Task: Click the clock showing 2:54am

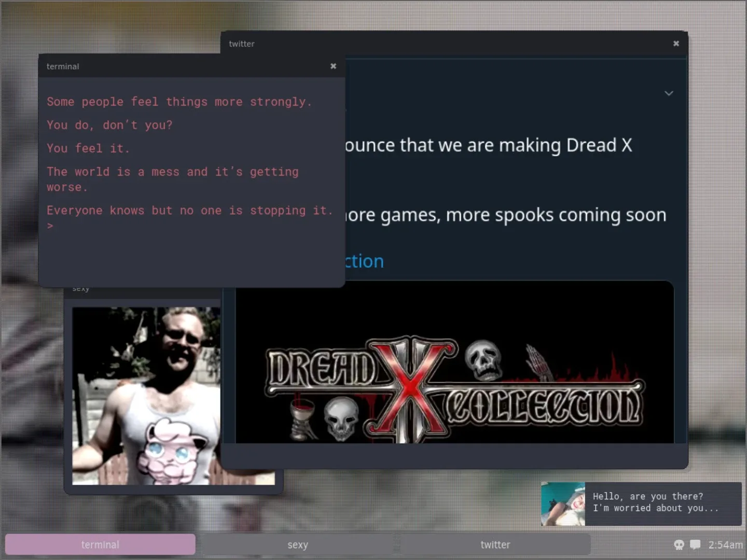Action: [x=725, y=545]
